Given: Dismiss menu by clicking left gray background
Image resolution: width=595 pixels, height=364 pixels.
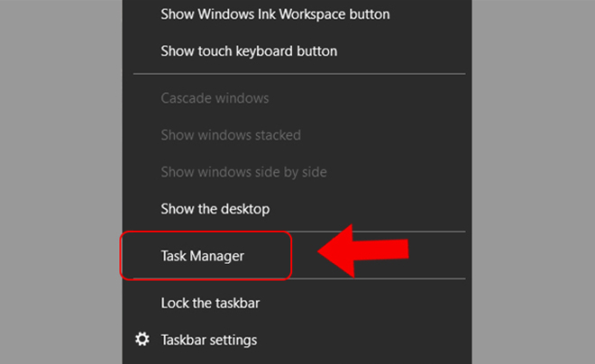Looking at the screenshot, I should (60, 182).
